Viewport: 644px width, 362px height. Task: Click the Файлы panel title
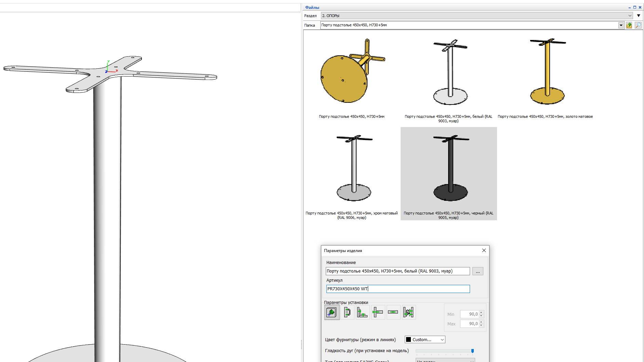[312, 7]
